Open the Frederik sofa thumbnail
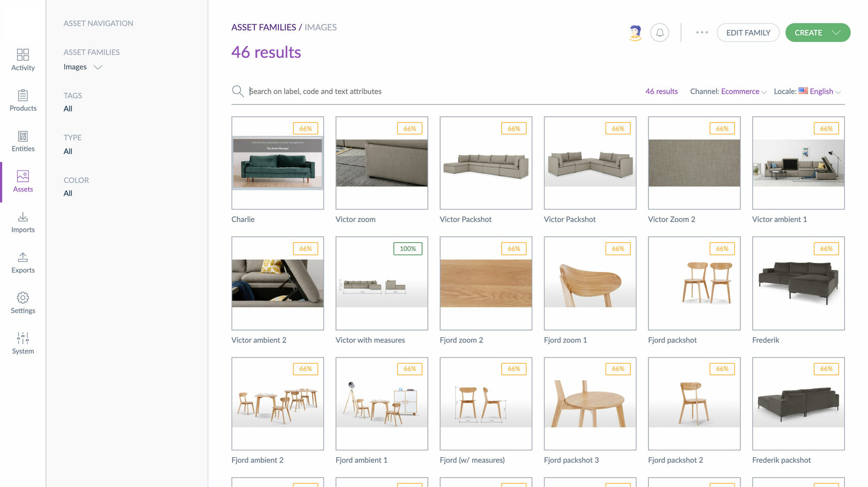Screen dimensions: 868x487 (798, 284)
